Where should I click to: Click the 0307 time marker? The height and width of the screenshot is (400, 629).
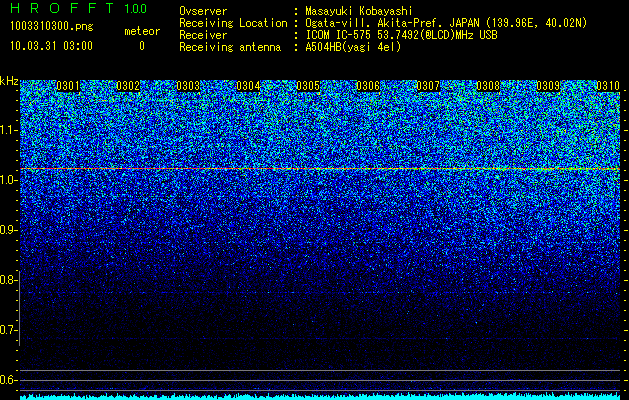tap(428, 86)
